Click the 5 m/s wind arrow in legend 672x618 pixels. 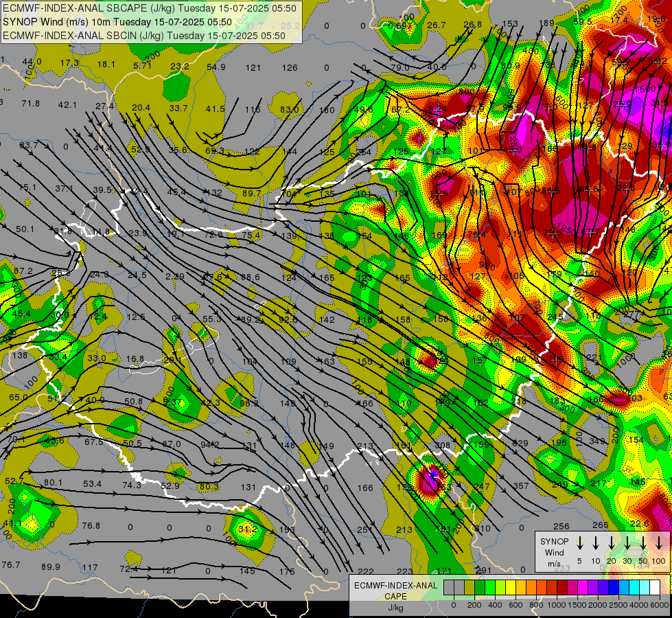click(x=579, y=542)
